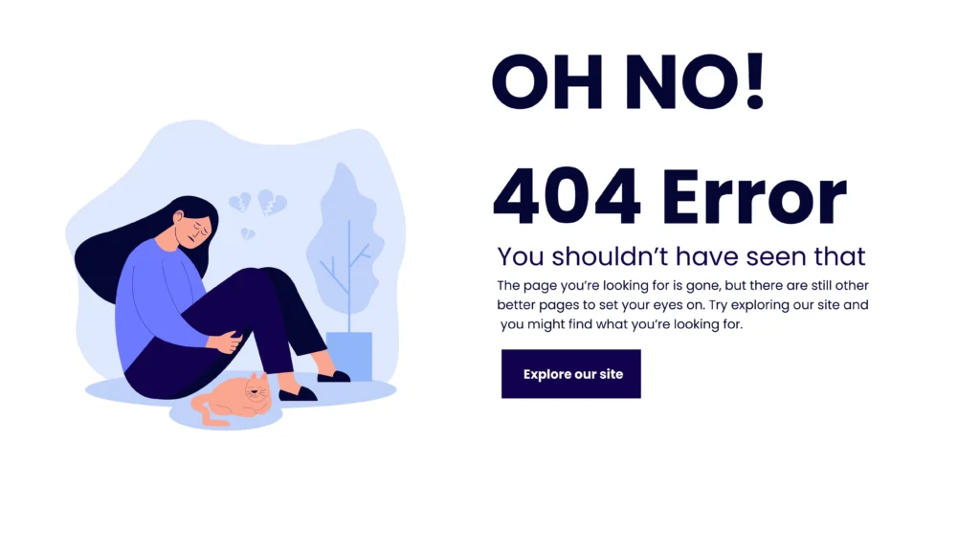Click the exclamation mark in OH NO!
The width and height of the screenshot is (980, 551).
tap(755, 81)
